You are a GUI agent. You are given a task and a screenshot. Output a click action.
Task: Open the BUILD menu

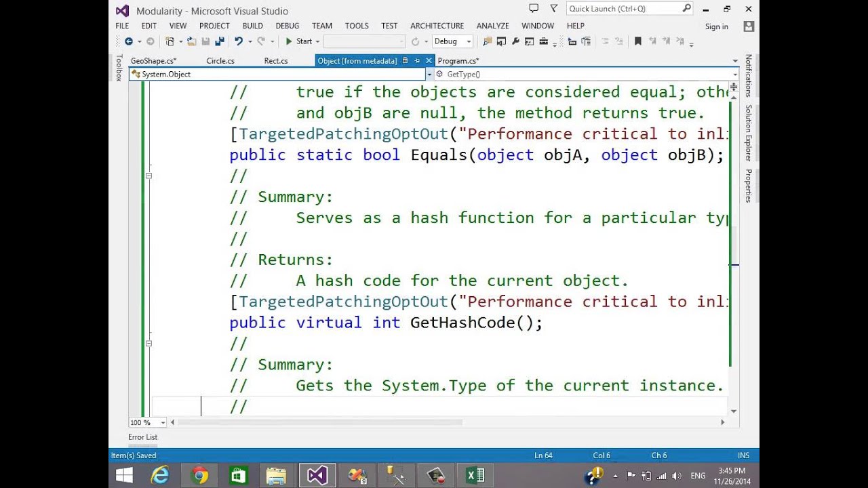252,26
